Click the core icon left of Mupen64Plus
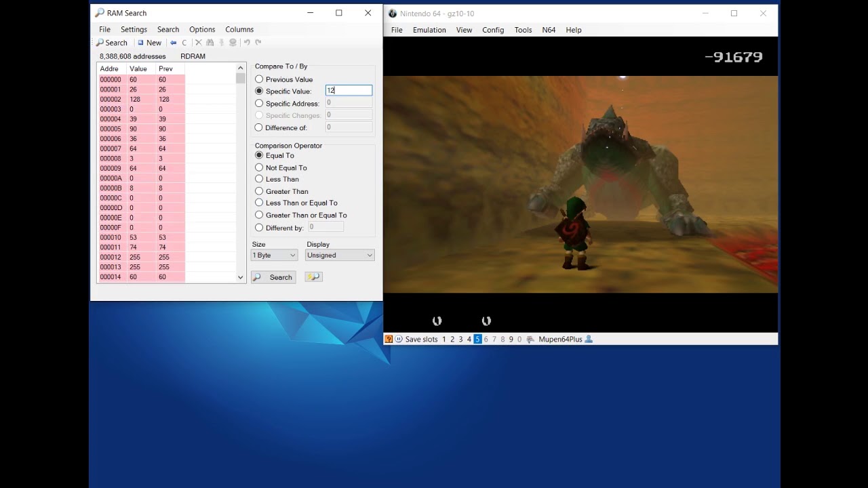The width and height of the screenshot is (868, 488). coord(531,340)
